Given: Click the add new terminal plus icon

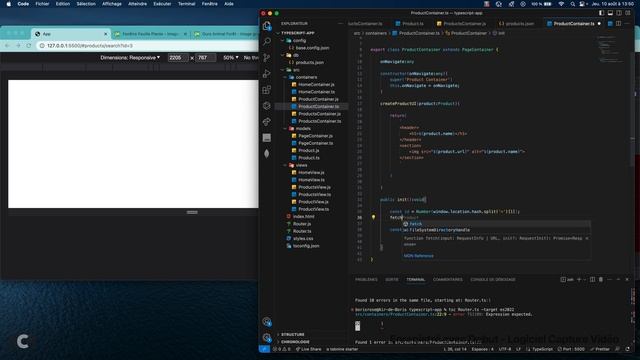Looking at the screenshot, I should click(579, 280).
